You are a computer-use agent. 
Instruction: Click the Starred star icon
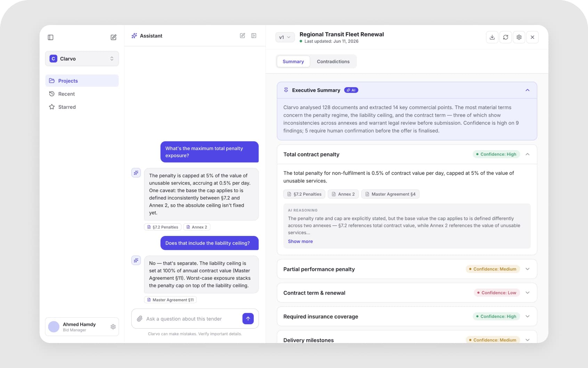coord(52,107)
